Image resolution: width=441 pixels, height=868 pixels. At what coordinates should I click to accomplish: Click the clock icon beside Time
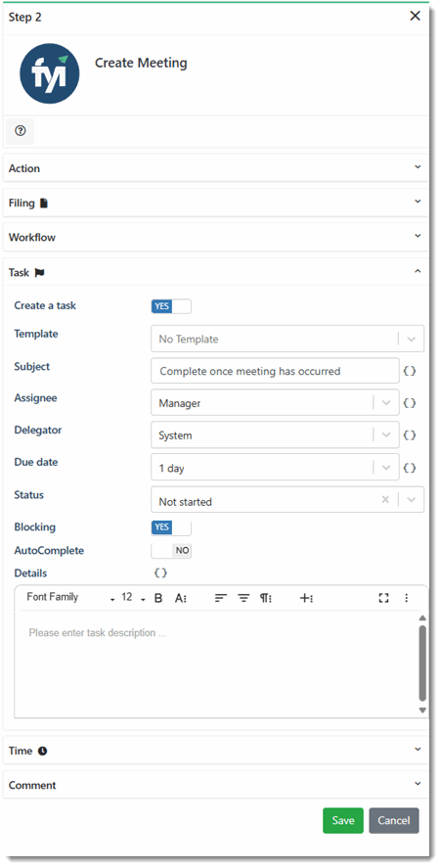(43, 751)
